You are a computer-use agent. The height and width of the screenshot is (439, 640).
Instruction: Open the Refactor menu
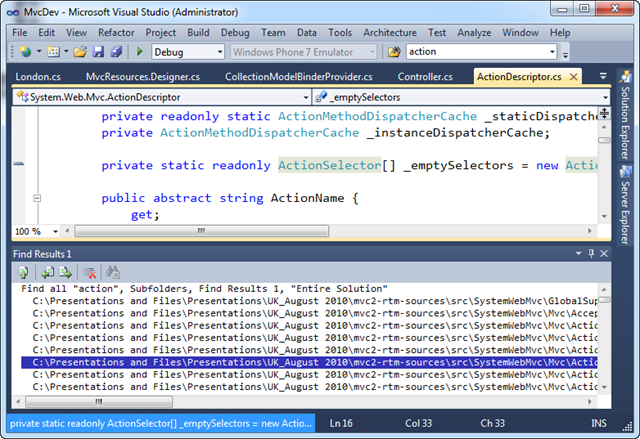pyautogui.click(x=116, y=33)
